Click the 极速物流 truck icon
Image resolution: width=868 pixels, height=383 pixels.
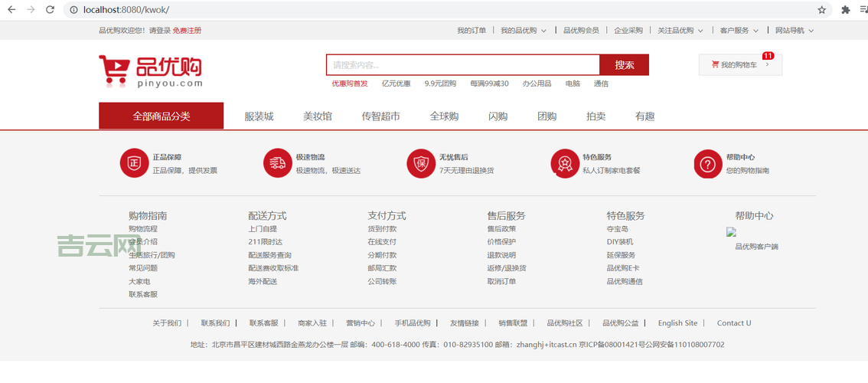point(277,163)
